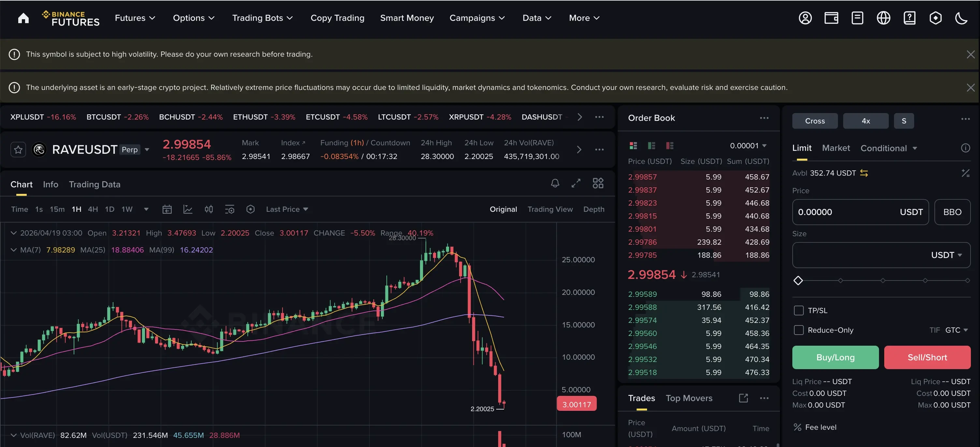Open the language globe icon

883,18
